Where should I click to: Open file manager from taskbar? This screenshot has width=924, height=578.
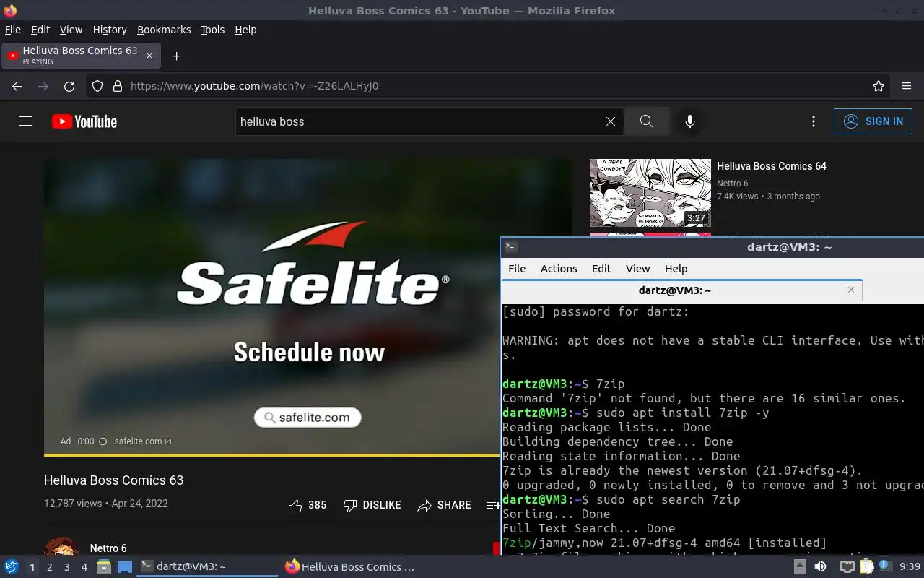pos(103,566)
